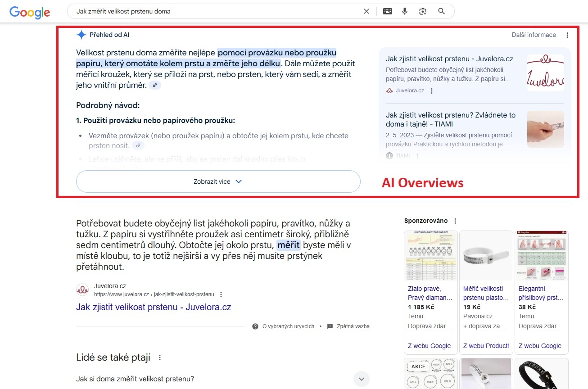Viewport: 588px width, 389px height.
Task: Open three-dot menu beside Sponzorováno
Action: (x=455, y=221)
